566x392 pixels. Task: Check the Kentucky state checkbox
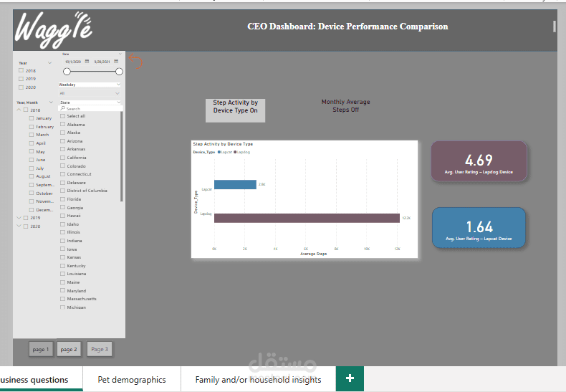[62, 266]
